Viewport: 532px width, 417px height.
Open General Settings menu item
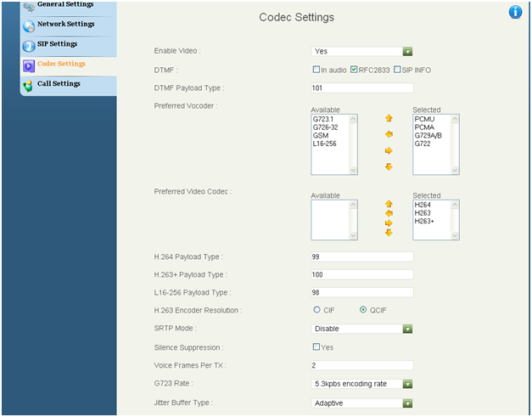pos(65,4)
